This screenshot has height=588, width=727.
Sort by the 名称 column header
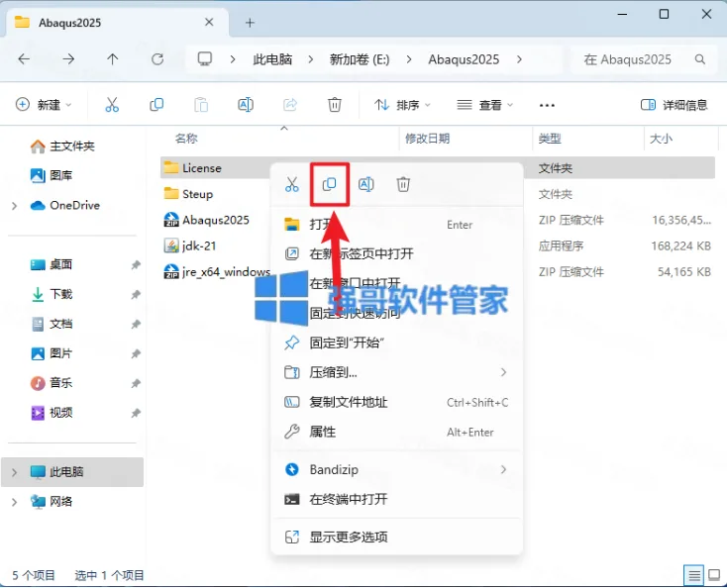click(186, 138)
